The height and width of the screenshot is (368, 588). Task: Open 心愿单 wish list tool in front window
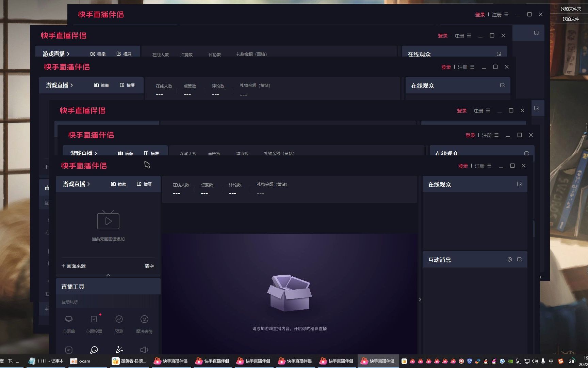[x=69, y=323]
